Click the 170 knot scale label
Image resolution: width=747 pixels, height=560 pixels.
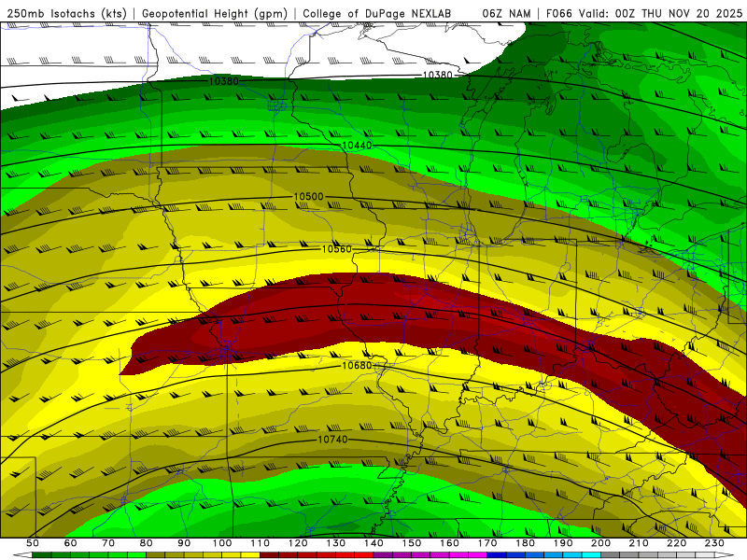(x=487, y=543)
